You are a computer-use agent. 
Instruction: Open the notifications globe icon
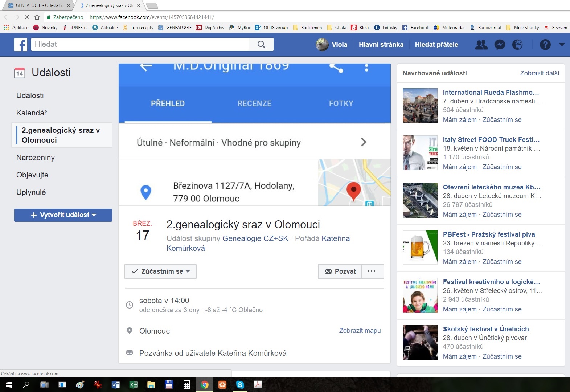(x=517, y=45)
